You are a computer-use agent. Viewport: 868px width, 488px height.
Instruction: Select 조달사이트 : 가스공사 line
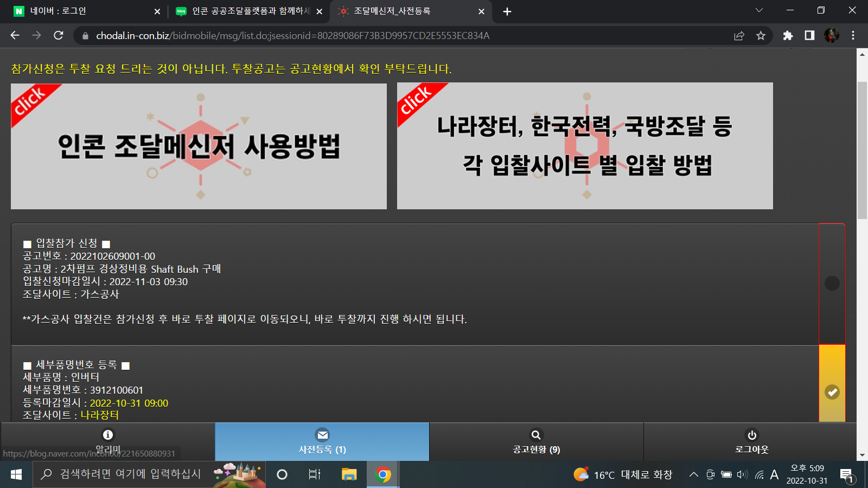coord(71,294)
